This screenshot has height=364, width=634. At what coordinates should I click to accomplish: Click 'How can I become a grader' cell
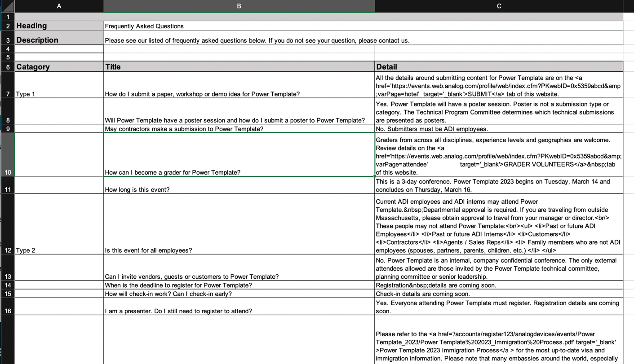[x=239, y=154]
